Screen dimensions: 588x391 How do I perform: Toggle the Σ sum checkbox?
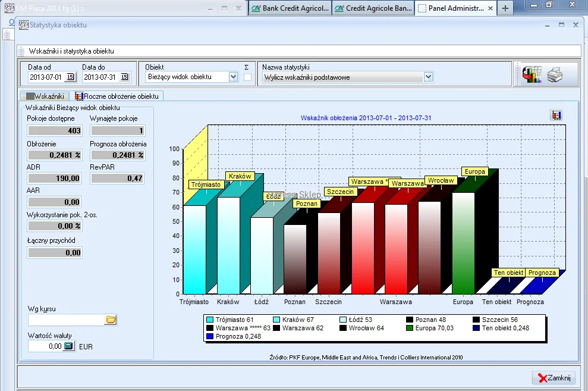(247, 77)
